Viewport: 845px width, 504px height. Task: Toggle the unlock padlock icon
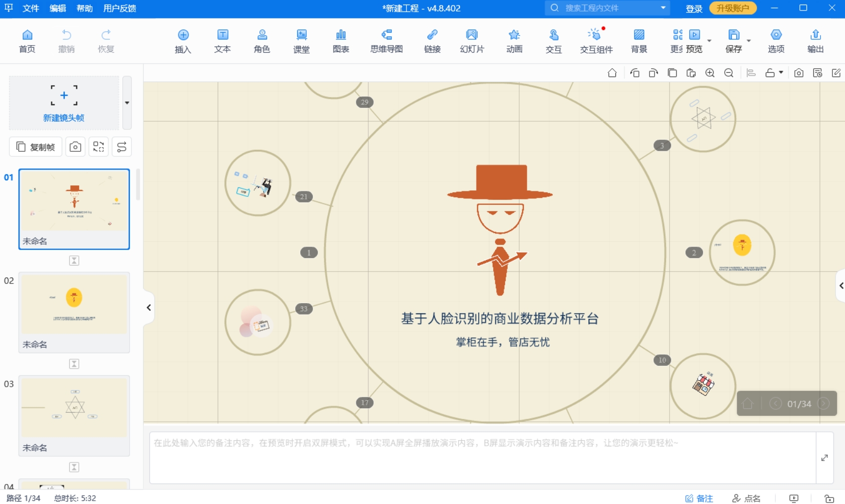pos(770,73)
